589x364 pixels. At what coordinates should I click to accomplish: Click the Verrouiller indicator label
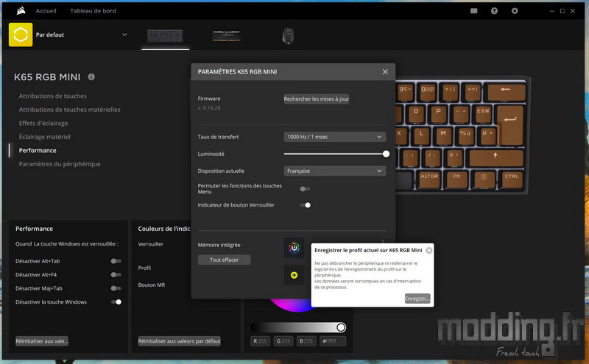[151, 244]
